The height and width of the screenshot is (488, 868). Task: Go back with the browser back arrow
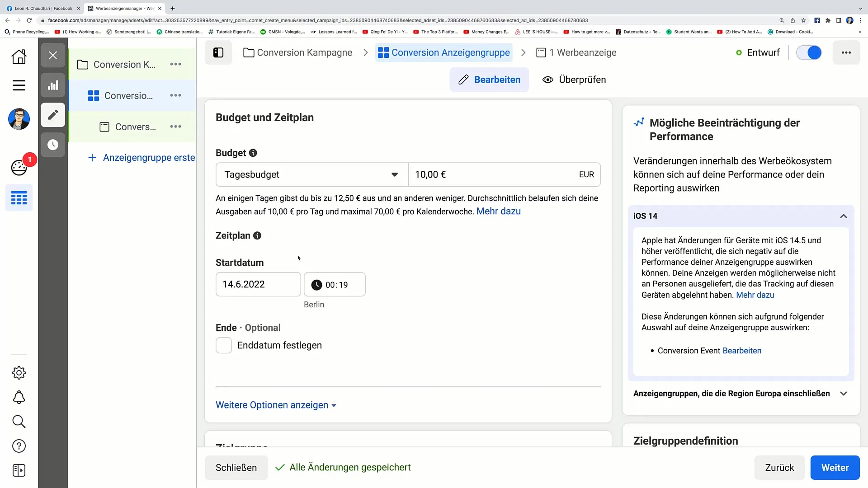[x=7, y=20]
